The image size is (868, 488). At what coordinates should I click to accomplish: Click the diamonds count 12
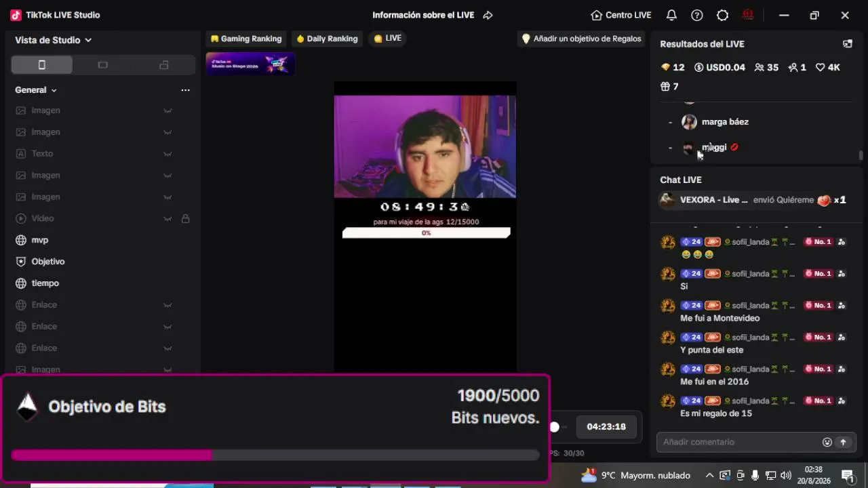tap(673, 67)
